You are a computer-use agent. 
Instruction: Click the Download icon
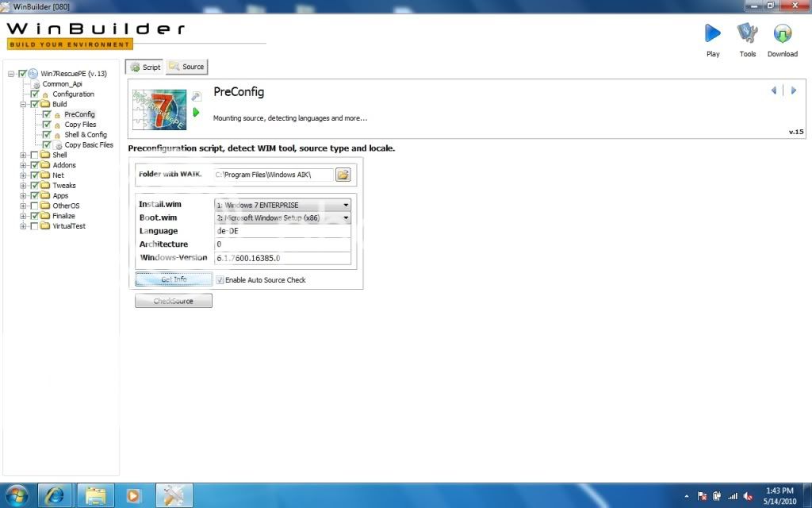pyautogui.click(x=783, y=33)
